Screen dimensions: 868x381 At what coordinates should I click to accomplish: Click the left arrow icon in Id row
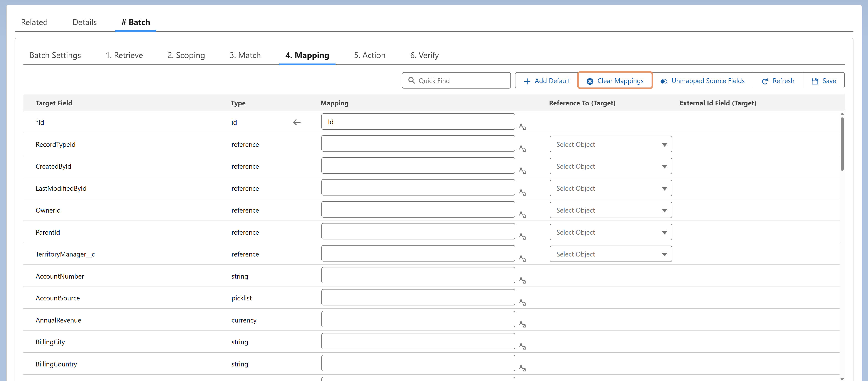[x=297, y=122]
